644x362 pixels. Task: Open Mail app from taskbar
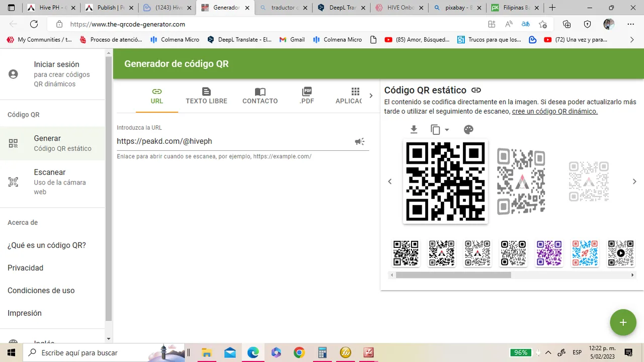pyautogui.click(x=230, y=352)
